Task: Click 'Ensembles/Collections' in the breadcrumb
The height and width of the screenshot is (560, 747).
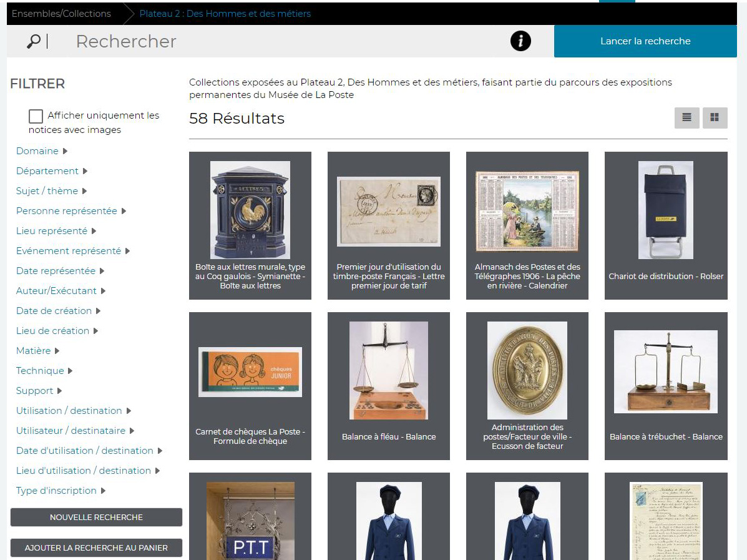Action: click(61, 12)
